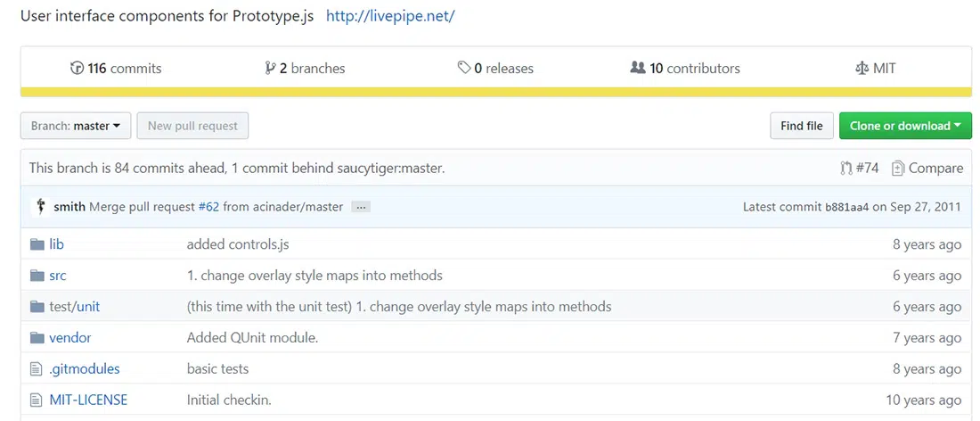Open the src folder
Screen dimensions: 980x421
click(58, 276)
